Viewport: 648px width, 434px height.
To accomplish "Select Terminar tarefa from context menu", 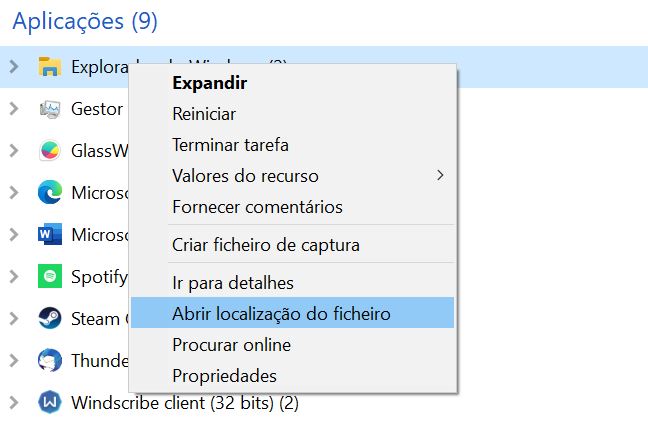I will [230, 145].
